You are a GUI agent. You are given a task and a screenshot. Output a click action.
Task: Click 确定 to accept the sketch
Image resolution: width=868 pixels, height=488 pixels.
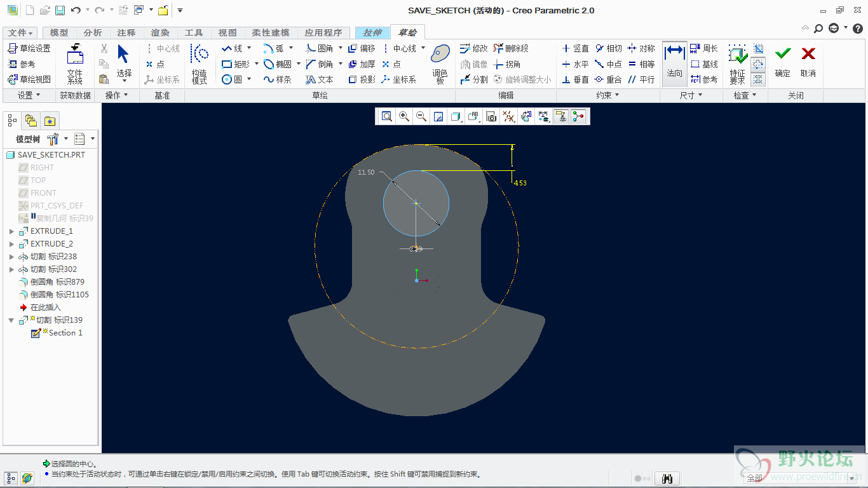pos(783,62)
